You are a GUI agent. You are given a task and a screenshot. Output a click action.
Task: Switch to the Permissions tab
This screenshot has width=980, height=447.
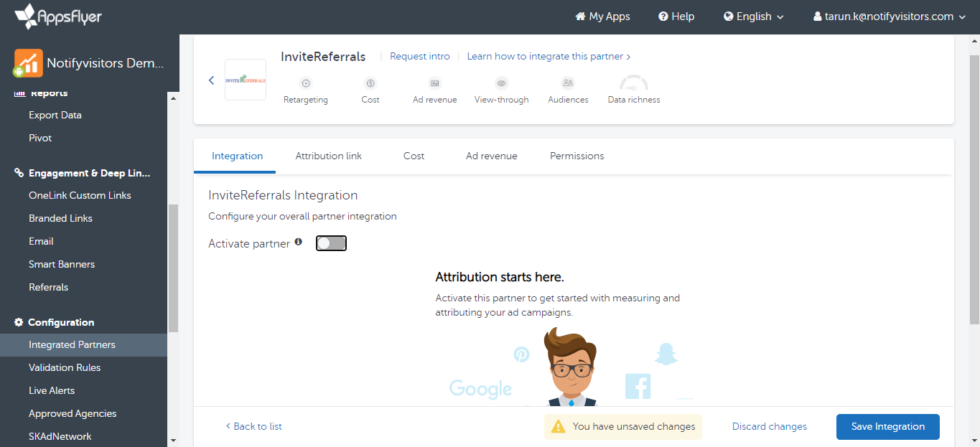577,156
